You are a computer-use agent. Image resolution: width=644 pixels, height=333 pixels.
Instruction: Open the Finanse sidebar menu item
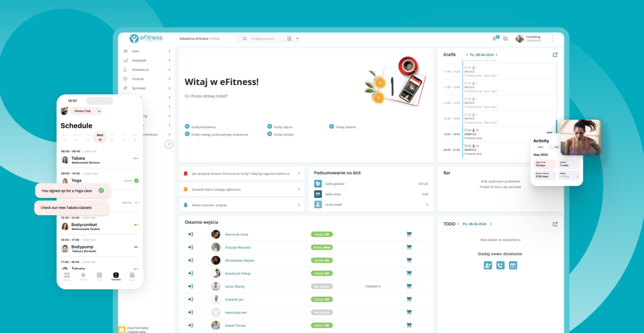click(x=138, y=79)
